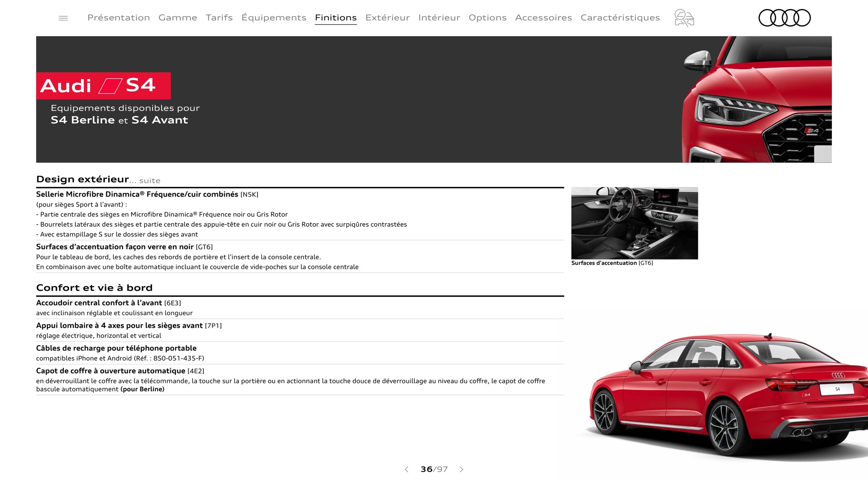Click line '(pour sièges Sport à l'avant) :'
868x488 pixels.
pyautogui.click(x=81, y=205)
